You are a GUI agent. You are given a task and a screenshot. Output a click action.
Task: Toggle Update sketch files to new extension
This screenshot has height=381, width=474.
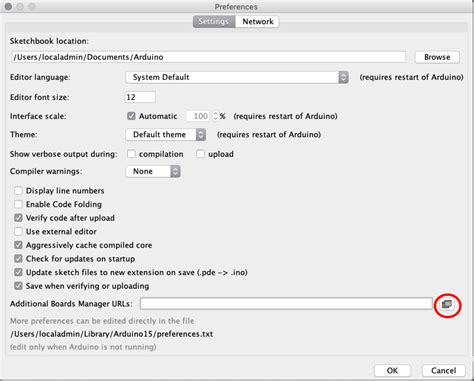tap(18, 272)
